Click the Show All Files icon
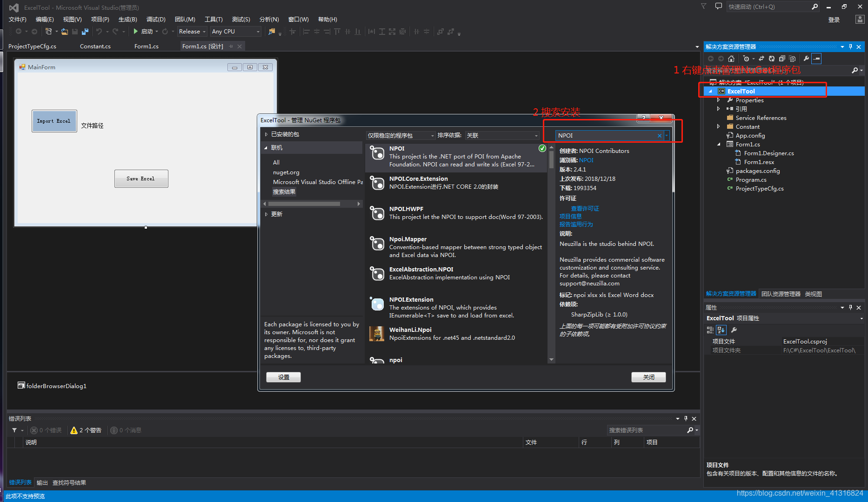 click(792, 59)
